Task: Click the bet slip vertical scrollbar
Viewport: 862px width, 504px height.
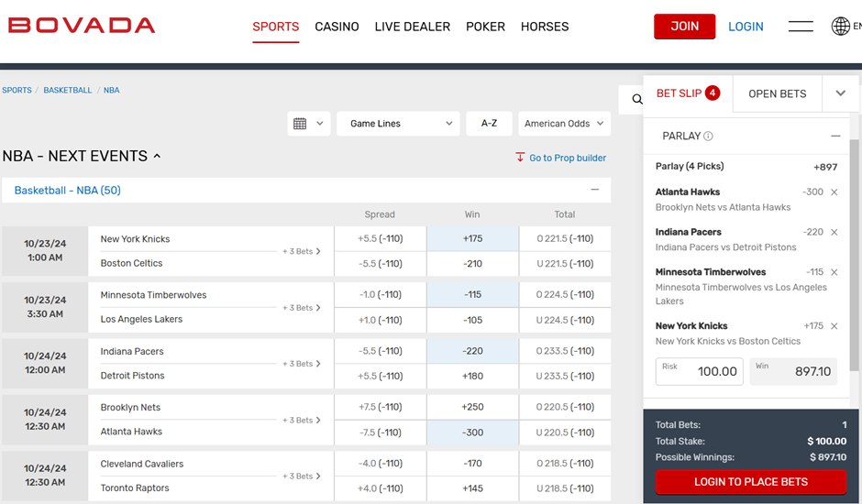Action: tap(855, 255)
